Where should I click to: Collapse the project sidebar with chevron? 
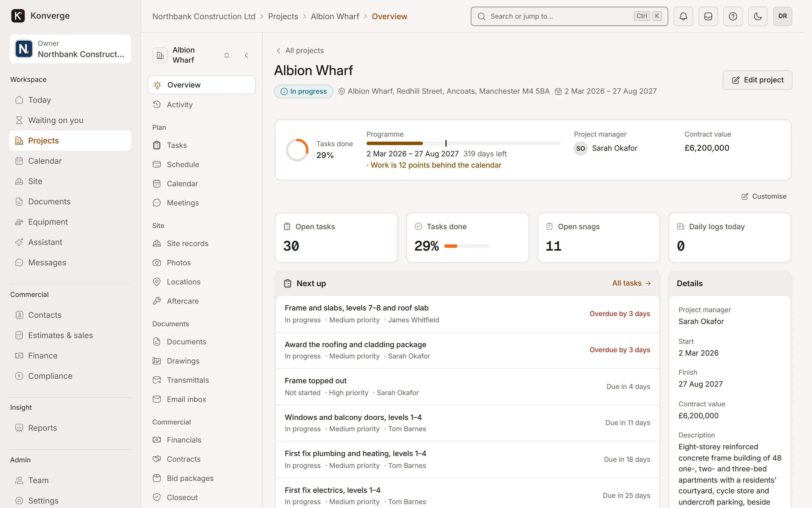point(247,55)
